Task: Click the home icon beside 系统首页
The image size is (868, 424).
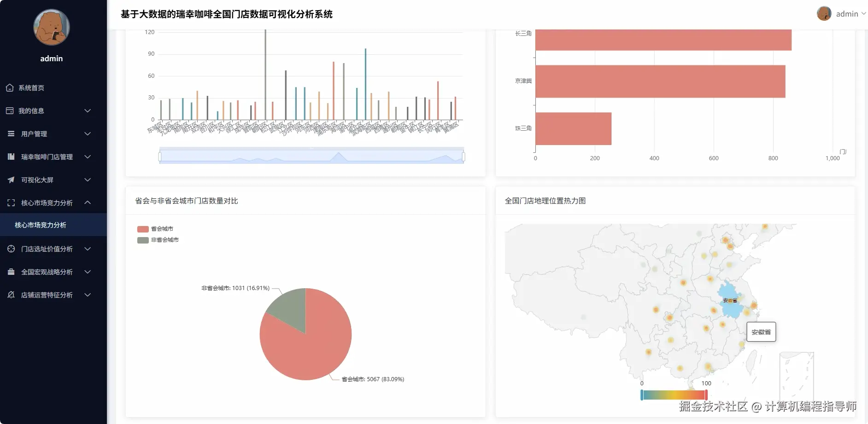Action: point(10,87)
